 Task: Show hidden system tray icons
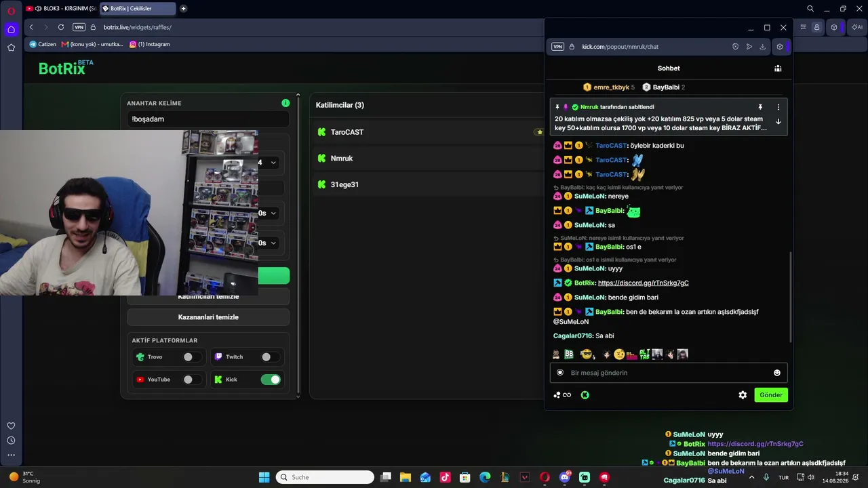753,477
